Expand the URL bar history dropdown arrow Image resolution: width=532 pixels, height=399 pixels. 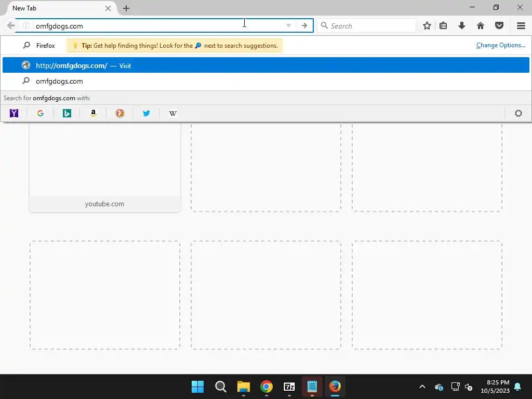pyautogui.click(x=288, y=26)
